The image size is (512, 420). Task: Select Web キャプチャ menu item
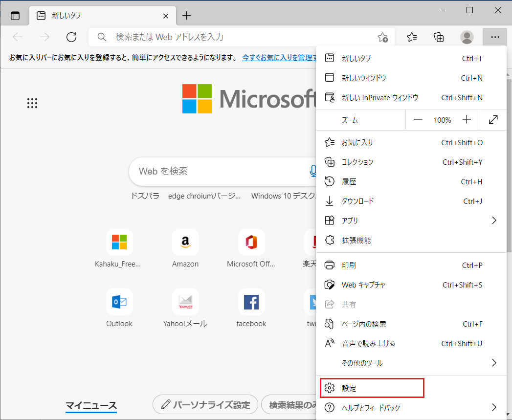(411, 285)
